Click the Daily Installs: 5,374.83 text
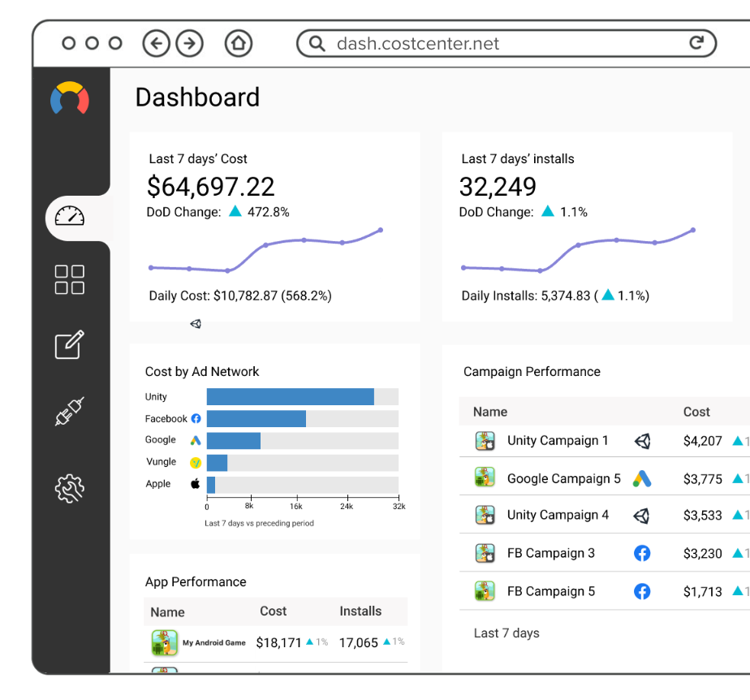This screenshot has height=700, width=750. (555, 296)
